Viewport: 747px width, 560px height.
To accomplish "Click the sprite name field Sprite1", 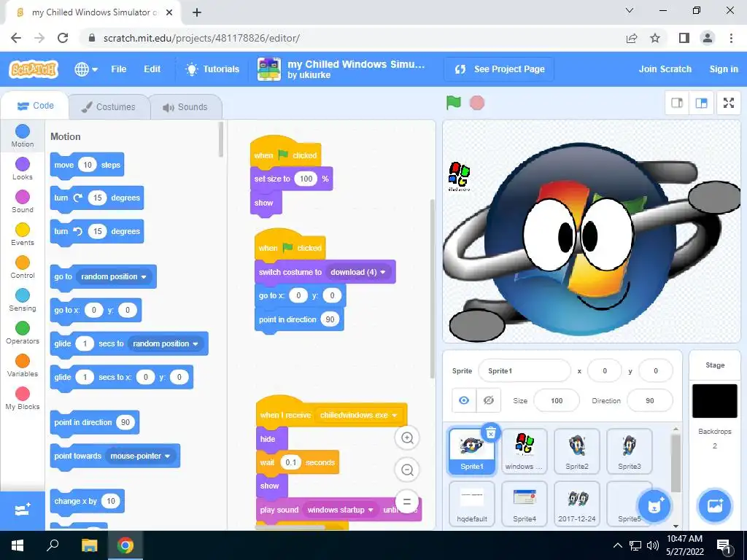I will pyautogui.click(x=524, y=371).
